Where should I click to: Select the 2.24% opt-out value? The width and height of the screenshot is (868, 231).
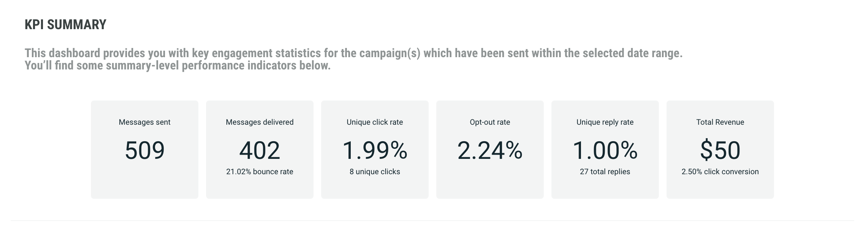pos(490,150)
